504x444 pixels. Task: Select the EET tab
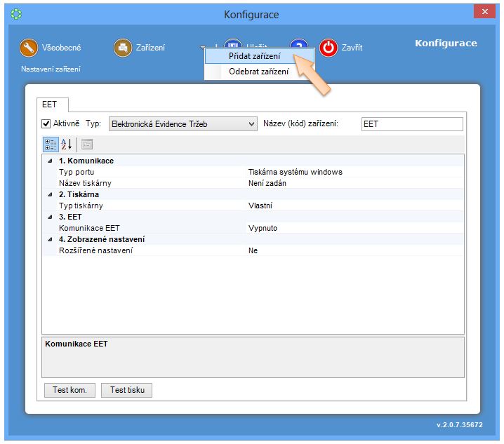[x=49, y=105]
